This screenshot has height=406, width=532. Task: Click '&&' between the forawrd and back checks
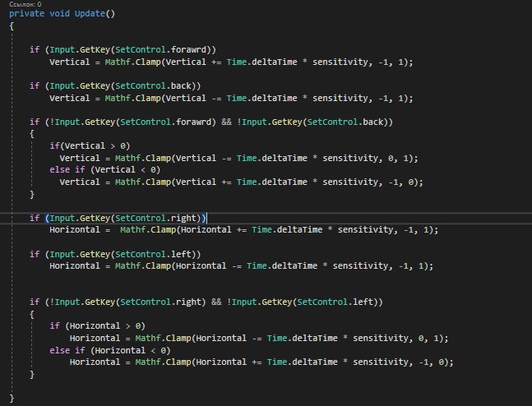click(x=226, y=122)
